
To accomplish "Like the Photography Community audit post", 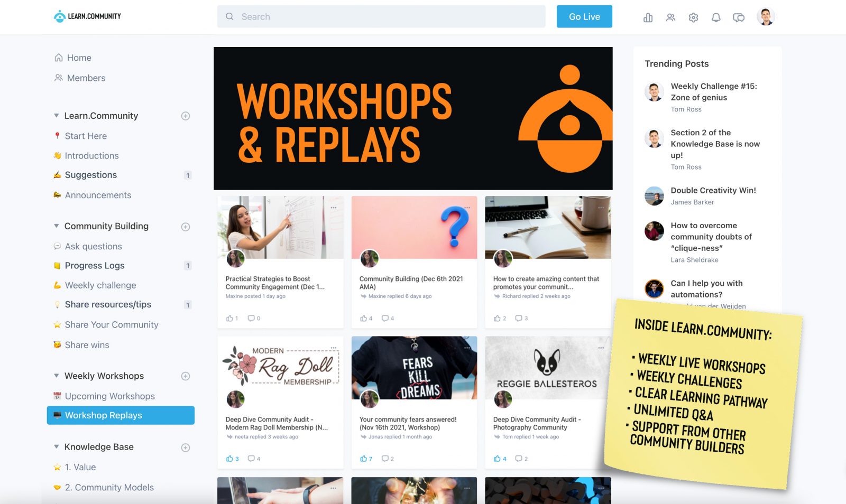I will (500, 459).
